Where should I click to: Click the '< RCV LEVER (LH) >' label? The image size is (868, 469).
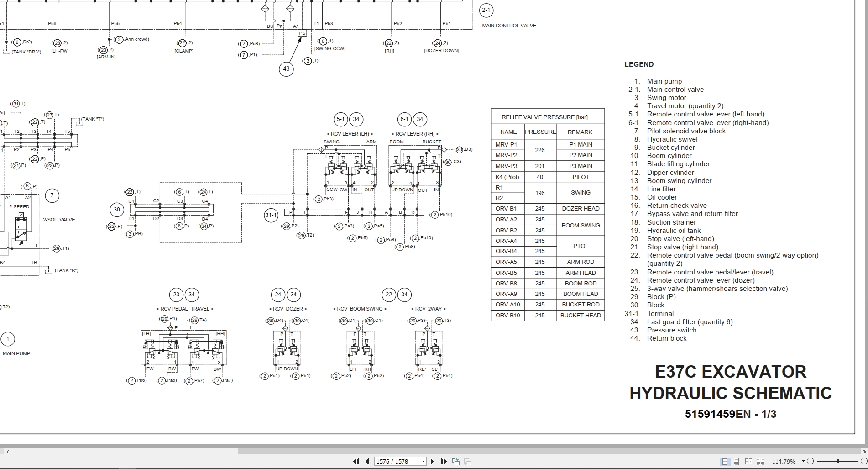[350, 134]
